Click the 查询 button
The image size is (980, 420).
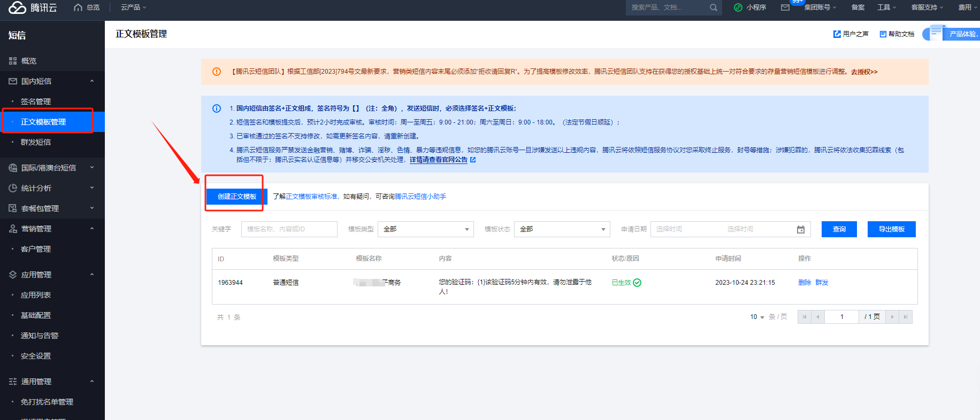[839, 229]
